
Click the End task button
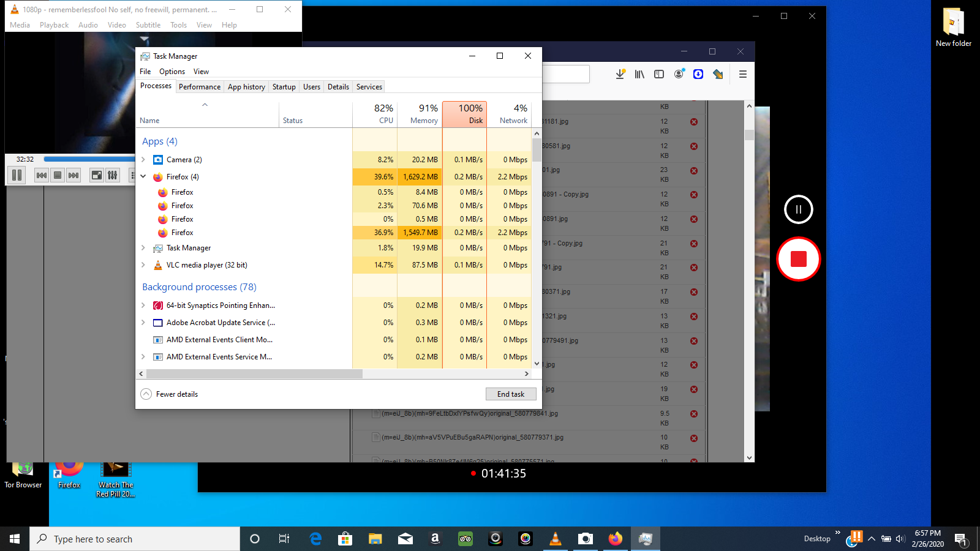[511, 394]
